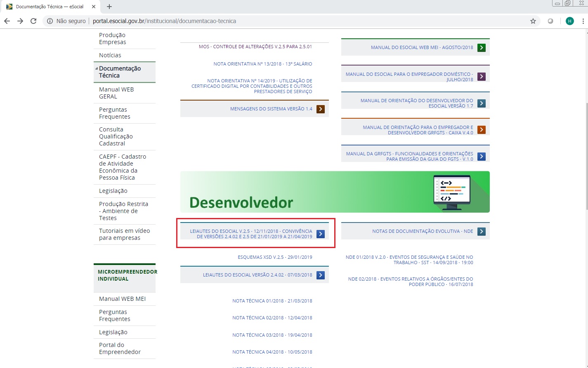This screenshot has height=368, width=588.
Task: Open NDE 02/2018 Órgãos do Poder Público link
Action: (411, 281)
